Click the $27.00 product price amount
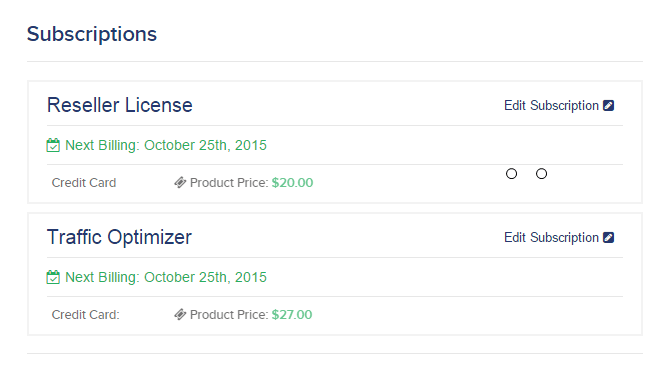Screen dimensions: 670x369 pyautogui.click(x=292, y=315)
